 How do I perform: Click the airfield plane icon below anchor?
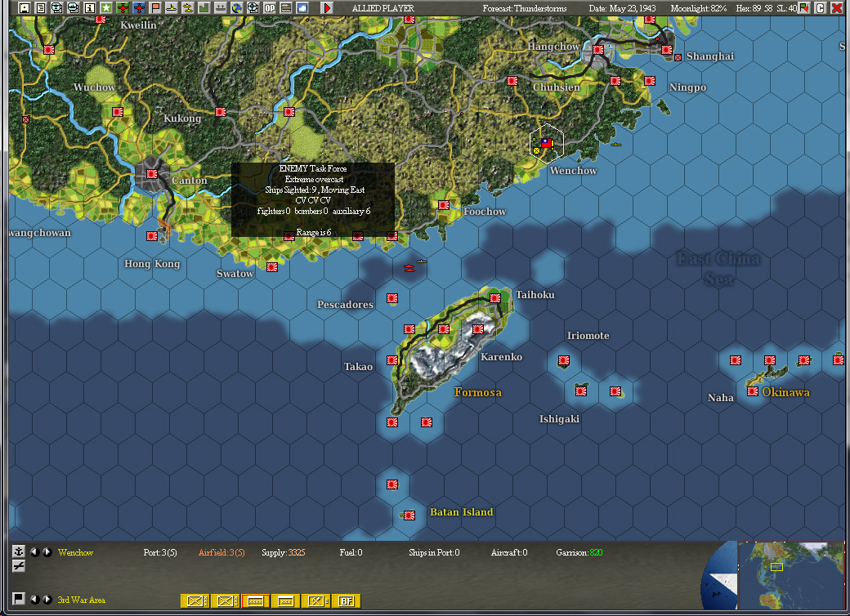[x=19, y=566]
